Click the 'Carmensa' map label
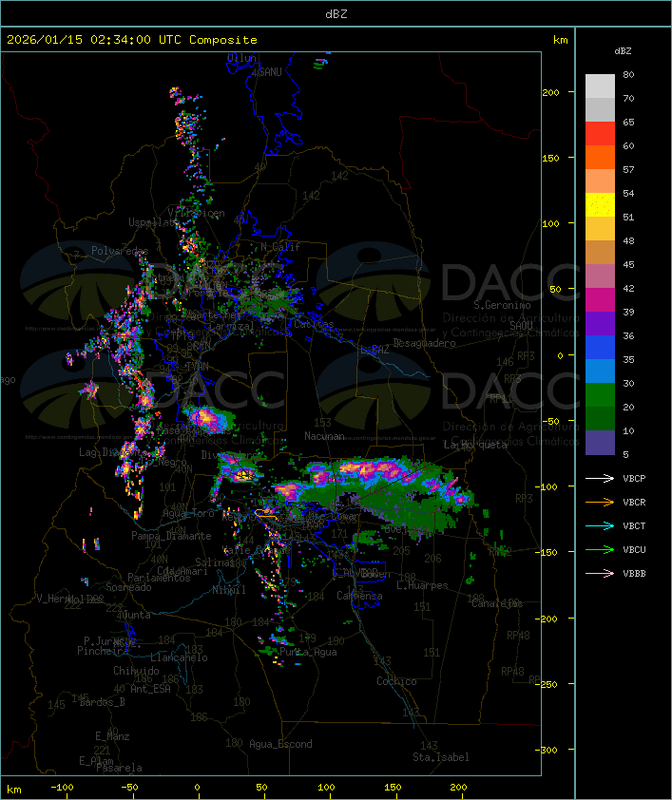 (x=359, y=596)
